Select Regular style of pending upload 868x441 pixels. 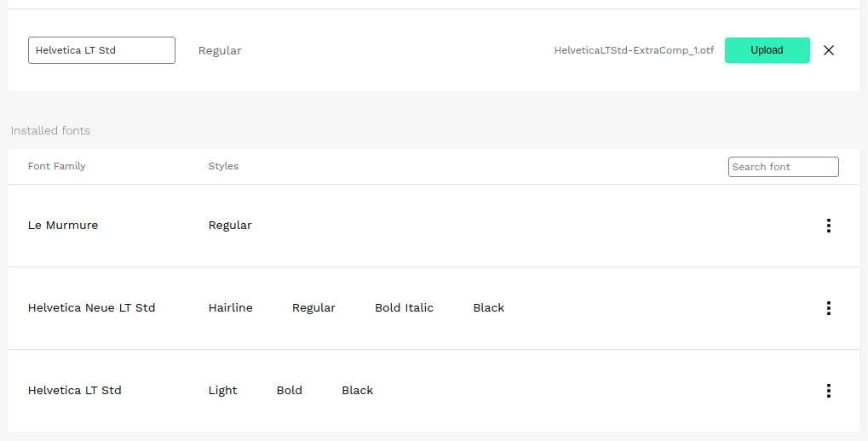(x=220, y=51)
